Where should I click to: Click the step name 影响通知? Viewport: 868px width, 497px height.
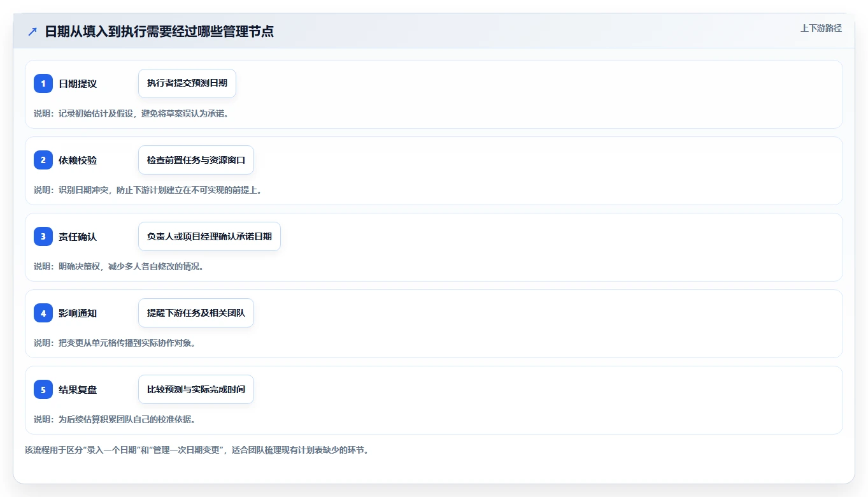click(x=78, y=313)
